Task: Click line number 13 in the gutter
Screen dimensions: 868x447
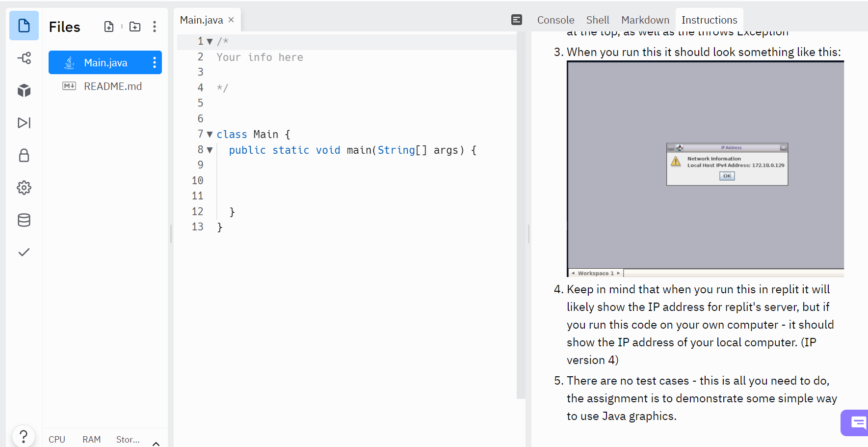Action: (x=197, y=227)
